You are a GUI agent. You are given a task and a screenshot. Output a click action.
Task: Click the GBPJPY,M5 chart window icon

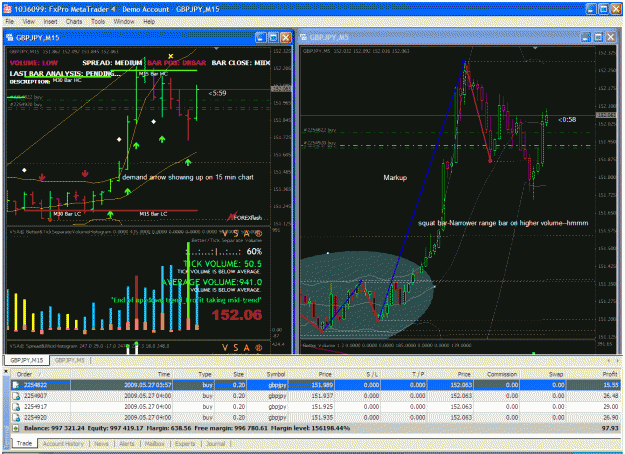(x=304, y=37)
